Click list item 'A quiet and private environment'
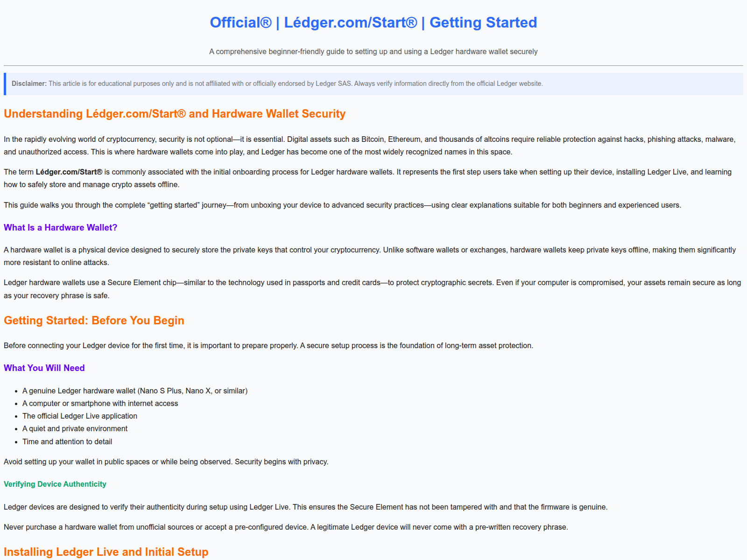This screenshot has height=560, width=747. [x=75, y=428]
